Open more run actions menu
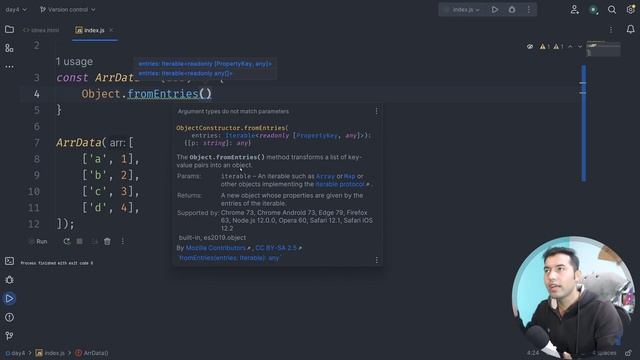The height and width of the screenshot is (360, 640). (529, 9)
